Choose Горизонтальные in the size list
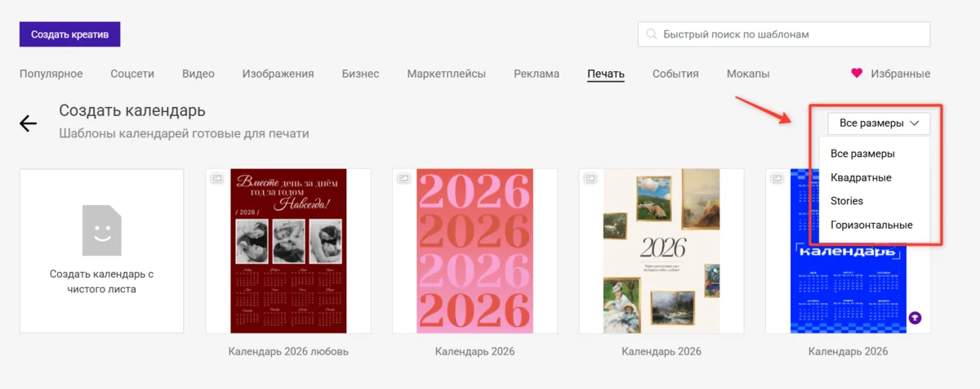 click(x=871, y=225)
